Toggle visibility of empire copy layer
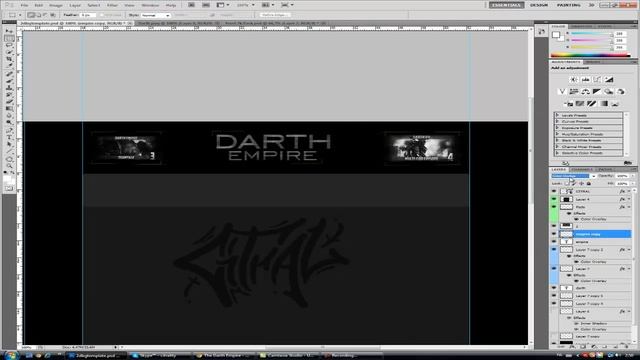The height and width of the screenshot is (360, 640). [x=554, y=234]
